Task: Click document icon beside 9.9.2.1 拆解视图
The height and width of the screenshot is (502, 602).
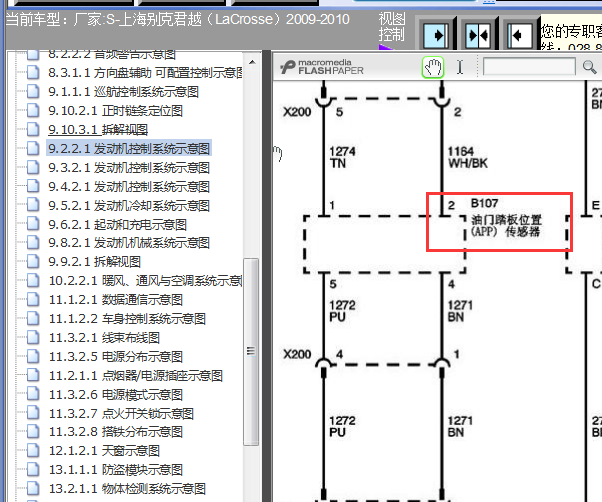Action: 33,261
